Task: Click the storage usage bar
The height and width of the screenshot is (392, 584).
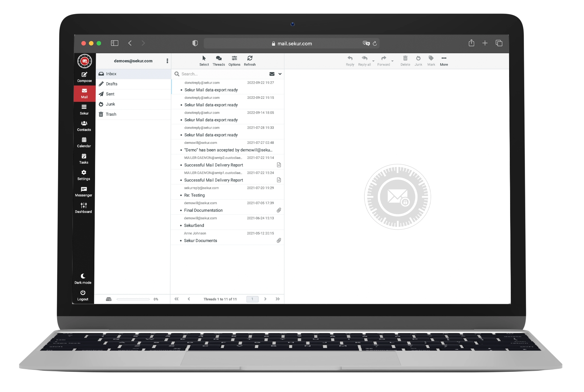Action: [133, 299]
